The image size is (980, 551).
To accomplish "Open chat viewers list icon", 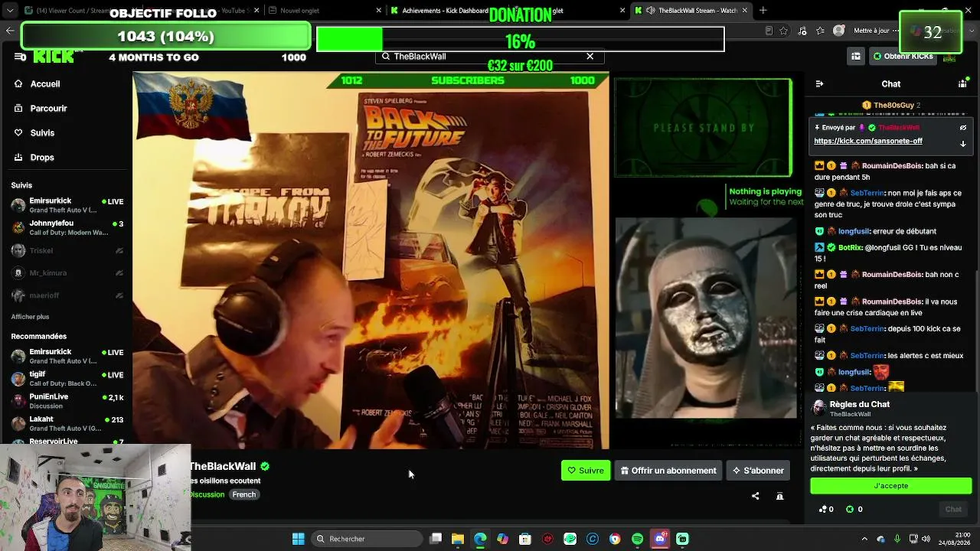I will point(962,84).
